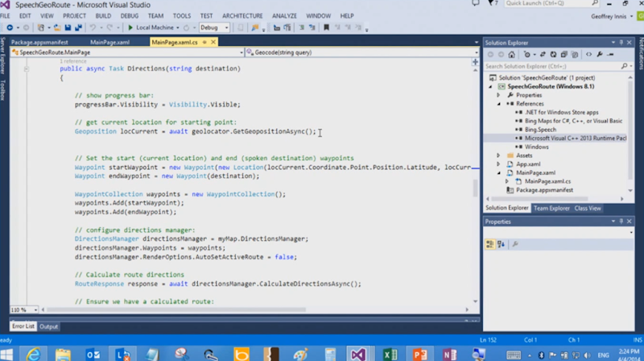
Task: Open the ANALYZE menu
Action: click(284, 16)
